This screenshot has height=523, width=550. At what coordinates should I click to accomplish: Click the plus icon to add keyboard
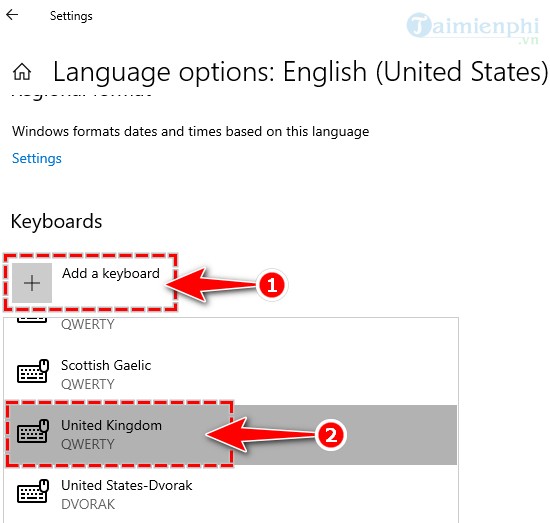click(32, 283)
